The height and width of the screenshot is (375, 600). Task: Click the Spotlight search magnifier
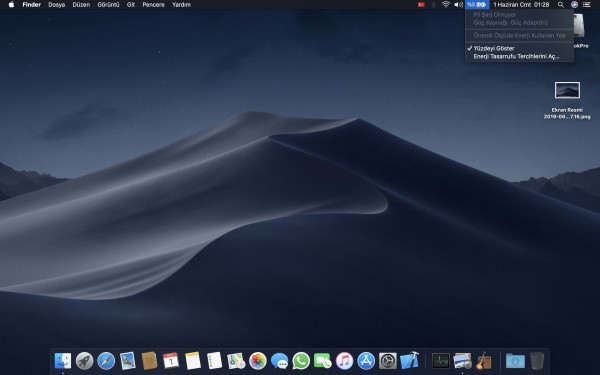[561, 5]
